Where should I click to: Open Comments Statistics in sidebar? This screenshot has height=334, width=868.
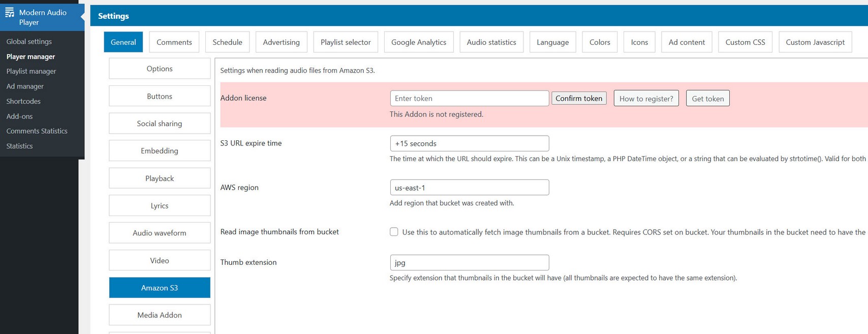[x=37, y=131]
